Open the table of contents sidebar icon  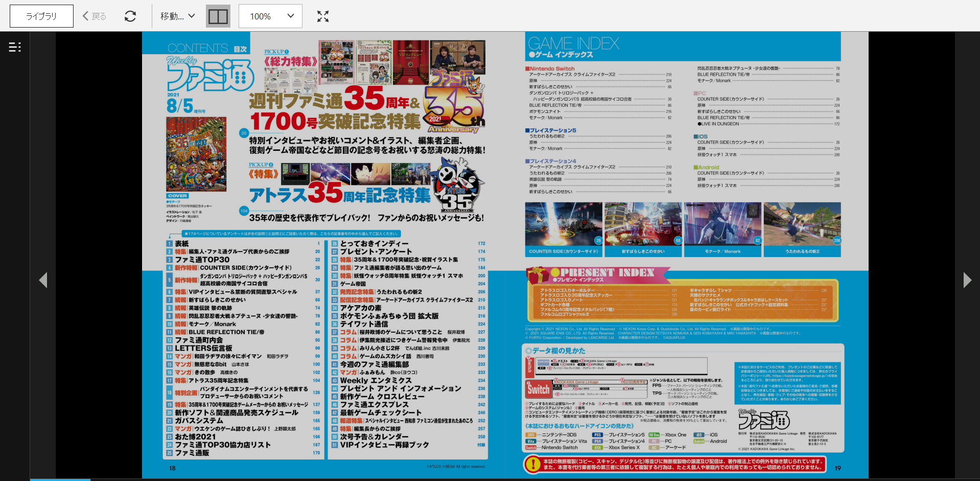click(x=15, y=47)
